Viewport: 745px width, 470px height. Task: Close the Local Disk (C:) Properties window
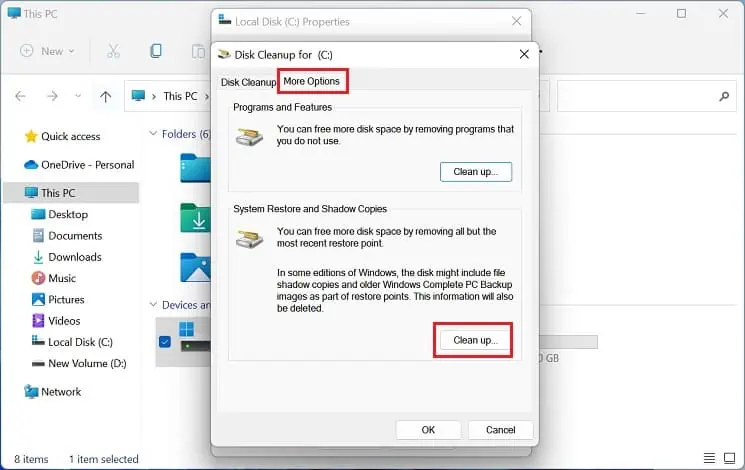click(x=516, y=21)
